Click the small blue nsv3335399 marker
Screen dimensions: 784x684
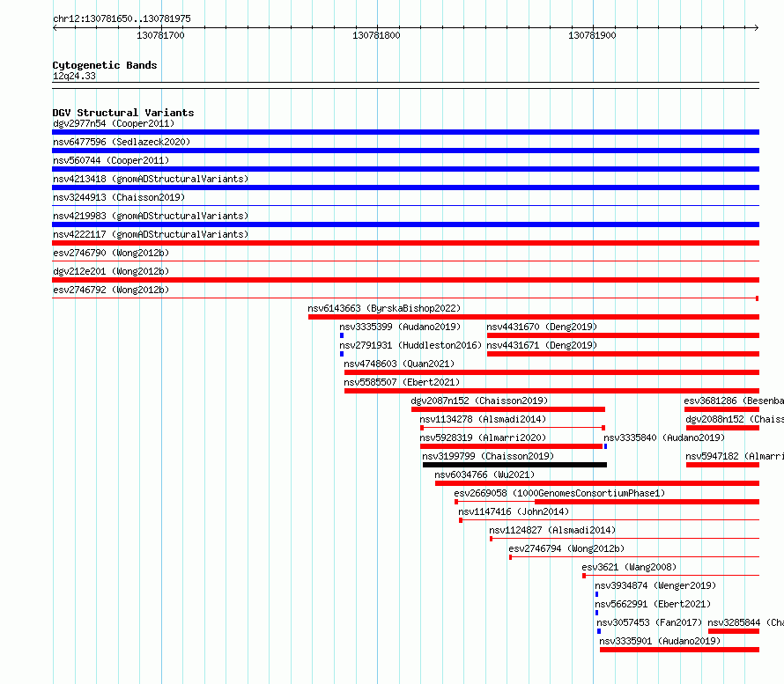point(342,335)
